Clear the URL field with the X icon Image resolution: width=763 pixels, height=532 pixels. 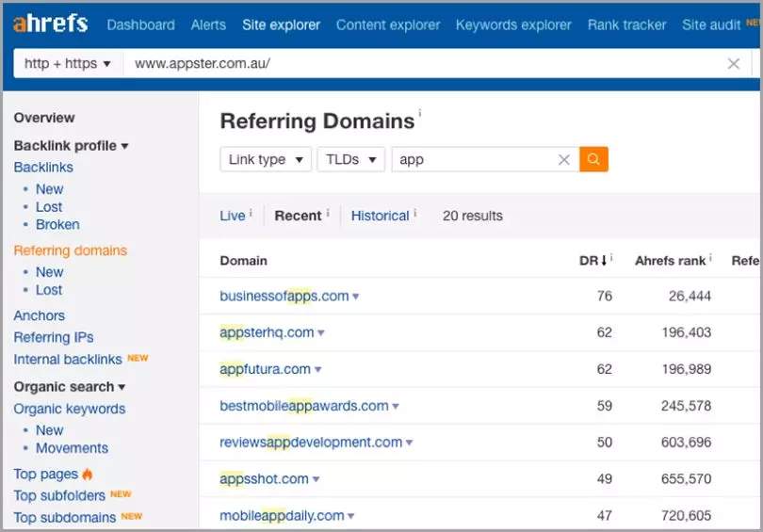(x=733, y=63)
